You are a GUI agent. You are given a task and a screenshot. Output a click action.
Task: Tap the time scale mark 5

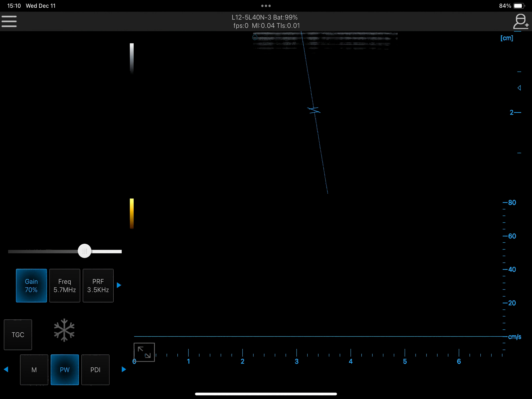(405, 361)
